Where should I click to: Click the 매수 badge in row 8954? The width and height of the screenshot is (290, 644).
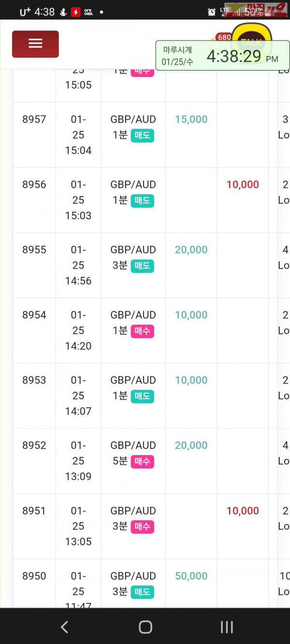click(142, 331)
